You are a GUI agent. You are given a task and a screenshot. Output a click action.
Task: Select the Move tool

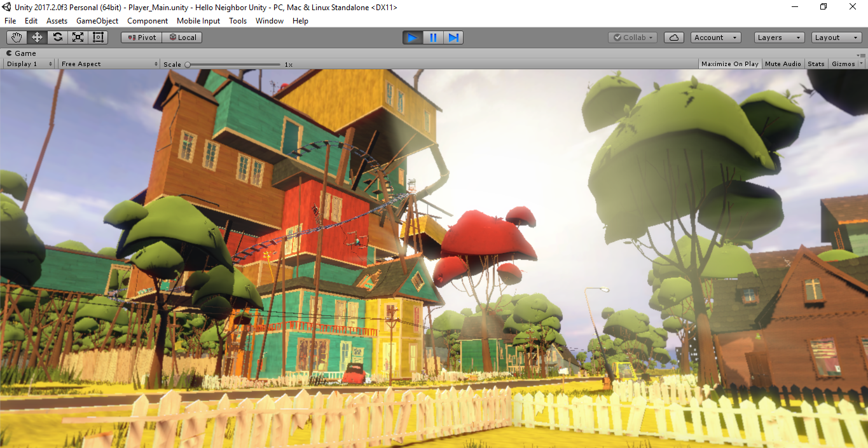(37, 37)
